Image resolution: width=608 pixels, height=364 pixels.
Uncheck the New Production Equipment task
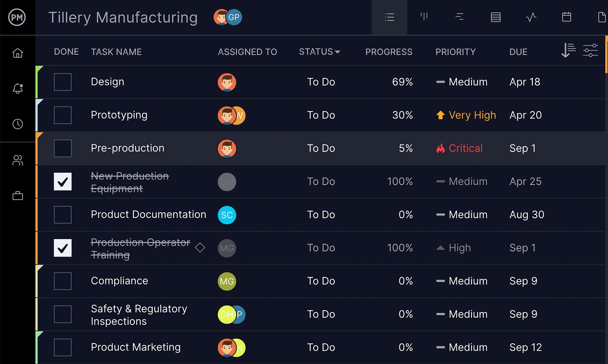tap(62, 182)
